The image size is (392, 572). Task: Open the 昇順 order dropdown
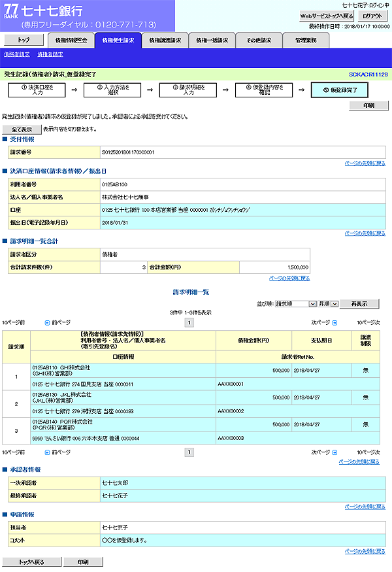point(329,304)
